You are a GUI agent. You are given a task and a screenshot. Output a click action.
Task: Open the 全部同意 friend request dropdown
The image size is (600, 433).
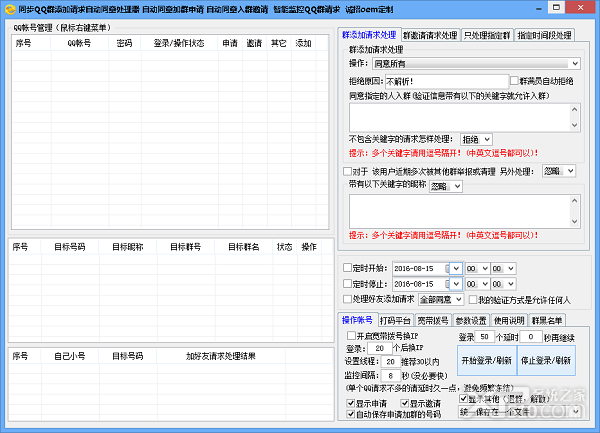pyautogui.click(x=441, y=300)
